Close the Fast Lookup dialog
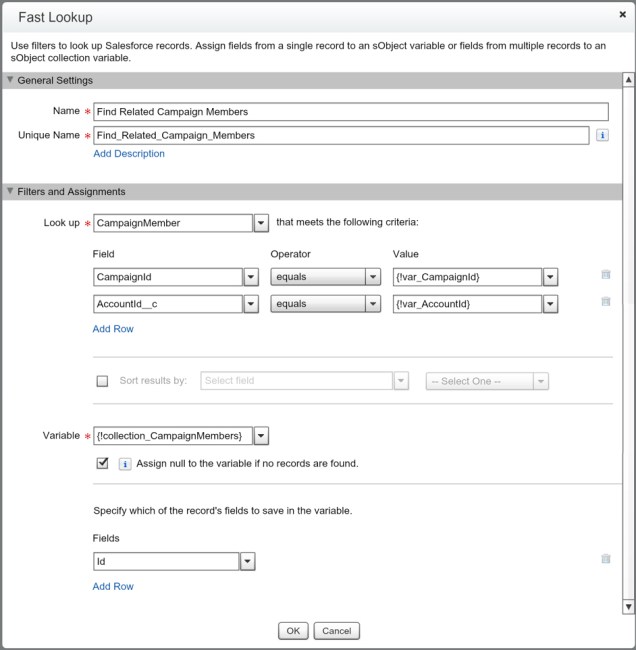Viewport: 636px width, 650px height. point(622,15)
